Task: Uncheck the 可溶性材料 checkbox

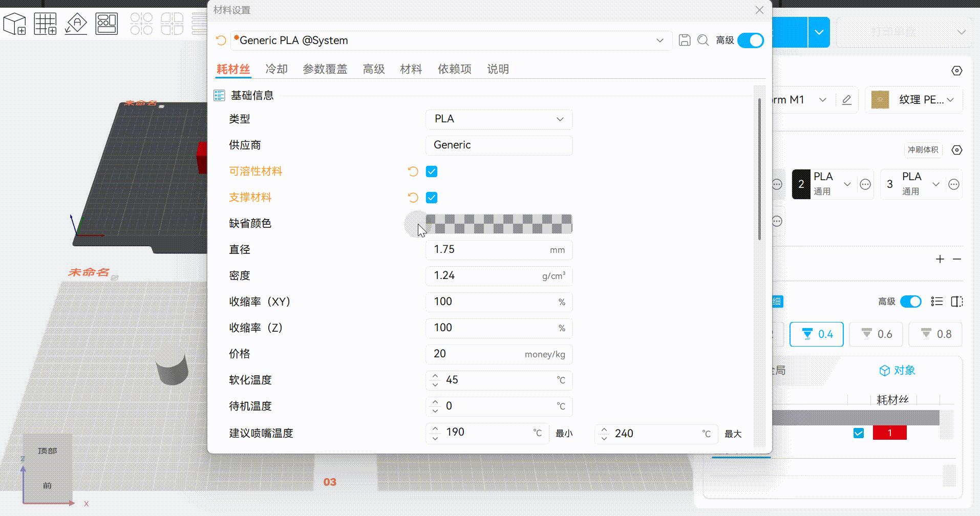Action: pos(432,171)
